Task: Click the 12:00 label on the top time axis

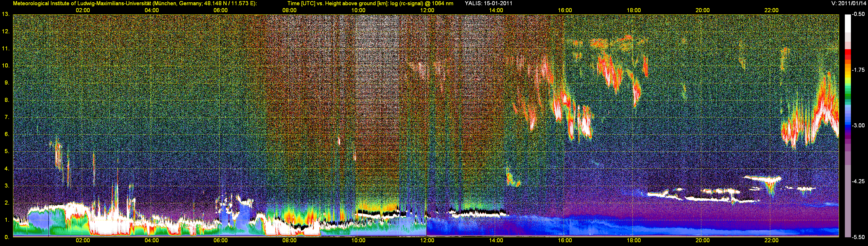Action: (427, 10)
